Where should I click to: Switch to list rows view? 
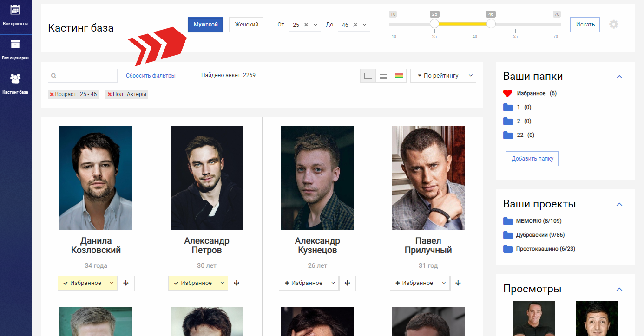click(x=383, y=76)
